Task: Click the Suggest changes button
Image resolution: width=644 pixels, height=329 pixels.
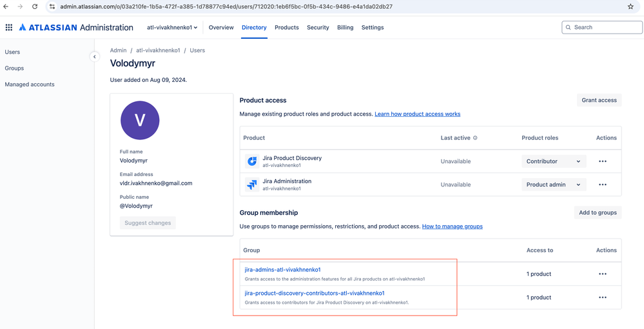Action: pyautogui.click(x=148, y=223)
